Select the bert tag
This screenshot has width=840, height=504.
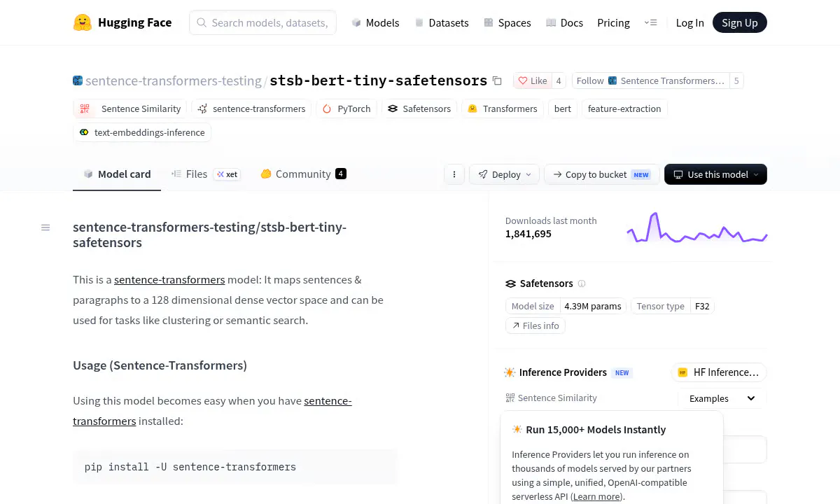point(563,108)
